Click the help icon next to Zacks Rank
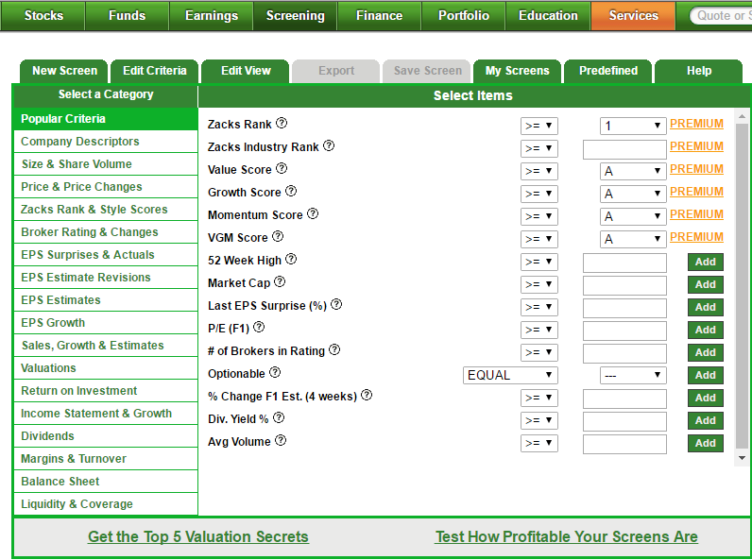This screenshot has height=560, width=752. (x=282, y=123)
